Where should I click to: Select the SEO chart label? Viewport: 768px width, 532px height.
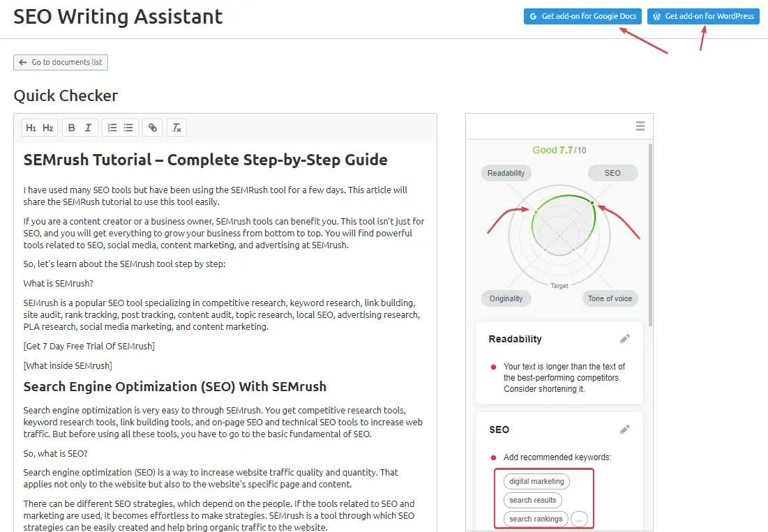coord(612,173)
